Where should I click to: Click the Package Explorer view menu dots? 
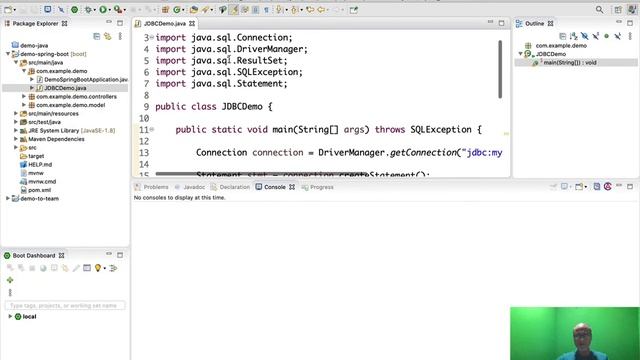pyautogui.click(x=120, y=37)
